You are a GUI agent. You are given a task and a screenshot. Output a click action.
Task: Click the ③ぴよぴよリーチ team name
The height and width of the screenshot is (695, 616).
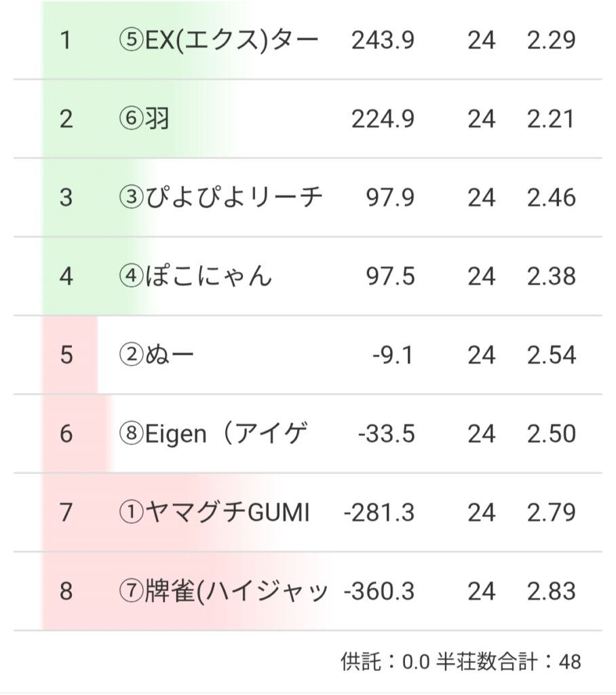coord(220,198)
